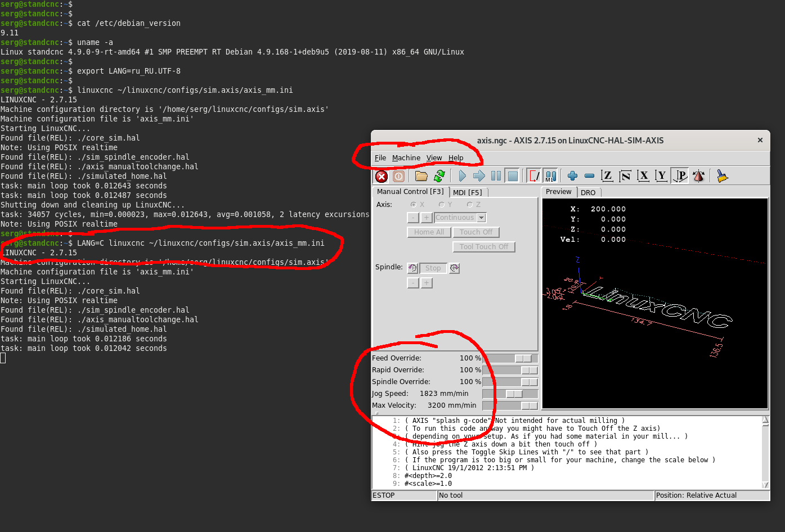Toggle the rotate view cone icon
Viewport: 785px width, 532px height.
(x=698, y=177)
